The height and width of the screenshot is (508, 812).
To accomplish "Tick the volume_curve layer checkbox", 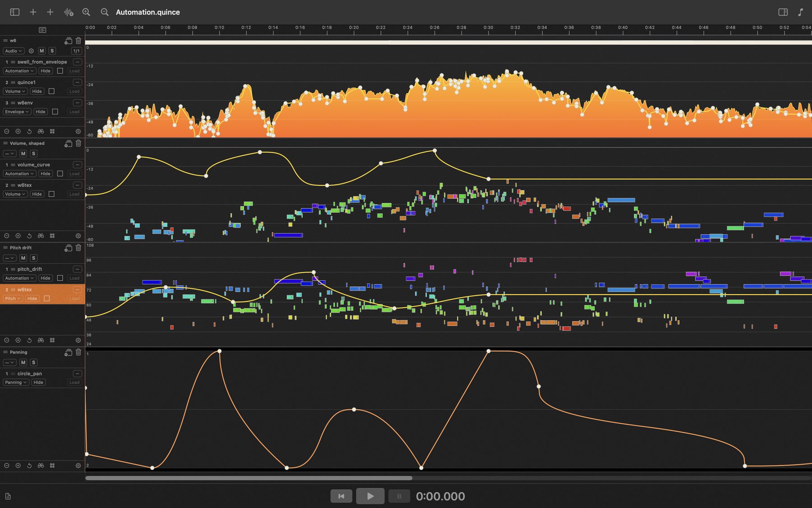I will (x=60, y=174).
